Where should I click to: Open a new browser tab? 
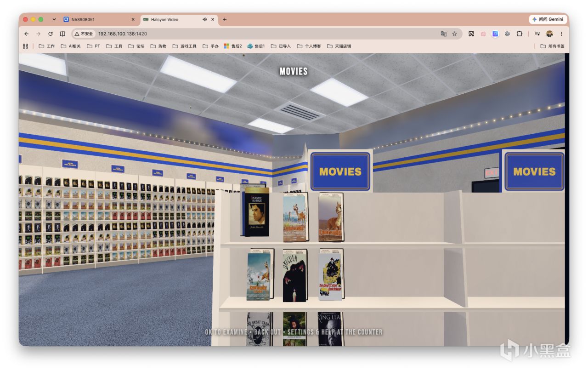click(225, 19)
